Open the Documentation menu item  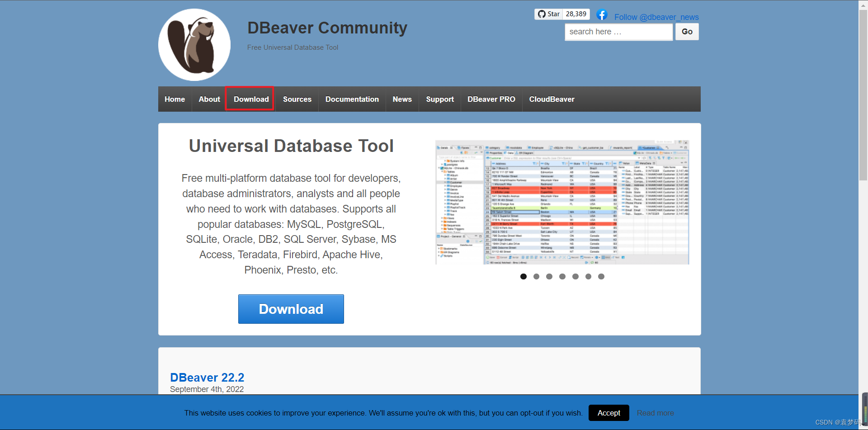point(352,99)
